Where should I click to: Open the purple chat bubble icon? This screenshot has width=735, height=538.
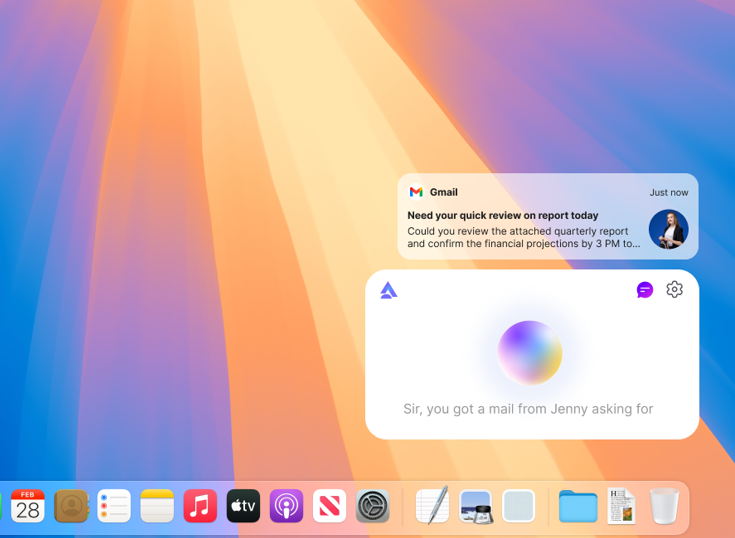pyautogui.click(x=645, y=290)
